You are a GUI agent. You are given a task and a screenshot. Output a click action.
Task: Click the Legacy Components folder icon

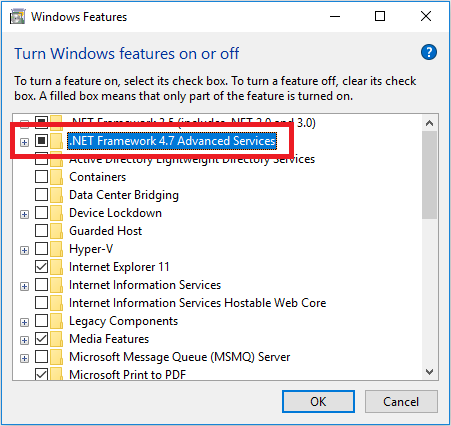pos(56,321)
